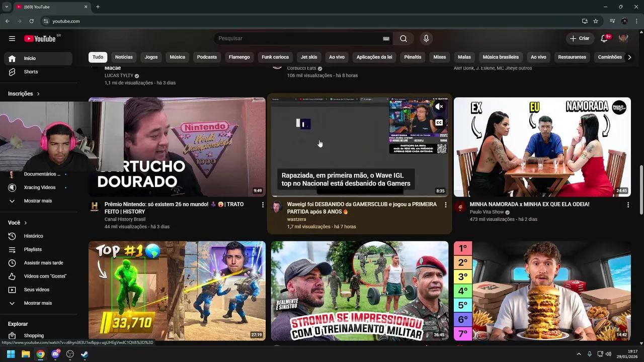Select the Notícias filter chip
The image size is (644, 362).
(x=124, y=57)
